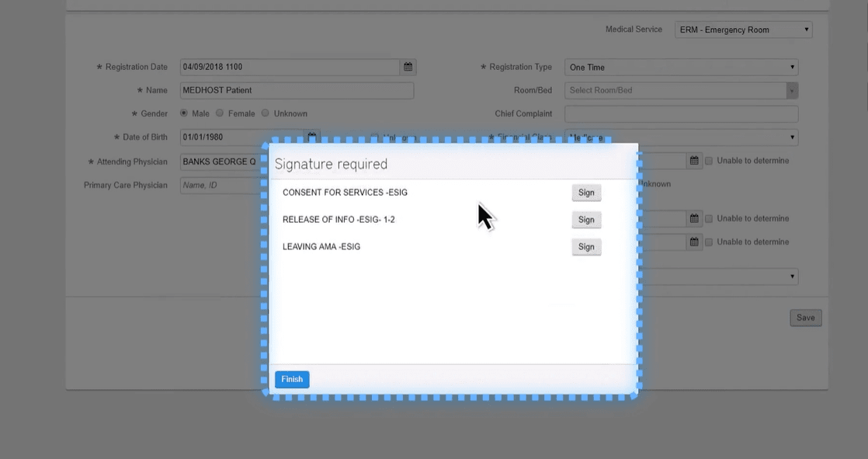Click the Save button
868x459 pixels.
coord(805,317)
